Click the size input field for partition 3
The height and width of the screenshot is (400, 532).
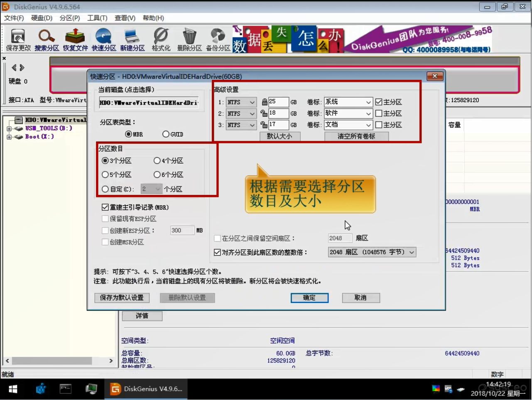(x=278, y=125)
